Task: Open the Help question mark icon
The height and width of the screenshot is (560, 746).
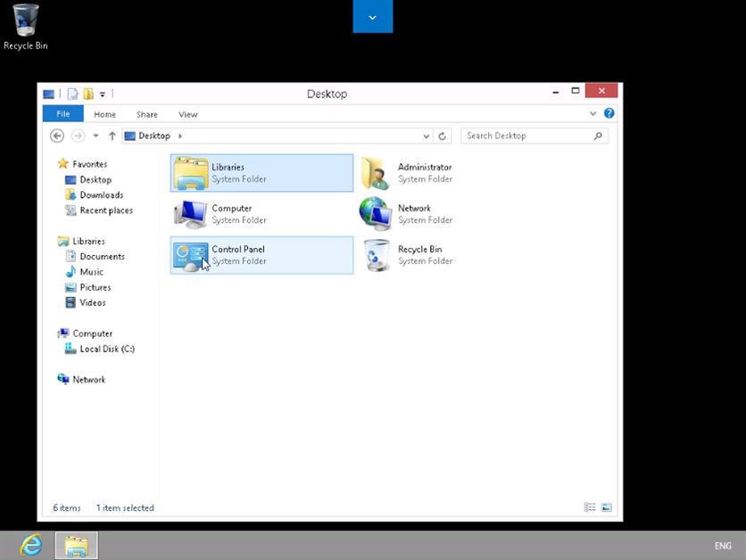Action: coord(609,113)
